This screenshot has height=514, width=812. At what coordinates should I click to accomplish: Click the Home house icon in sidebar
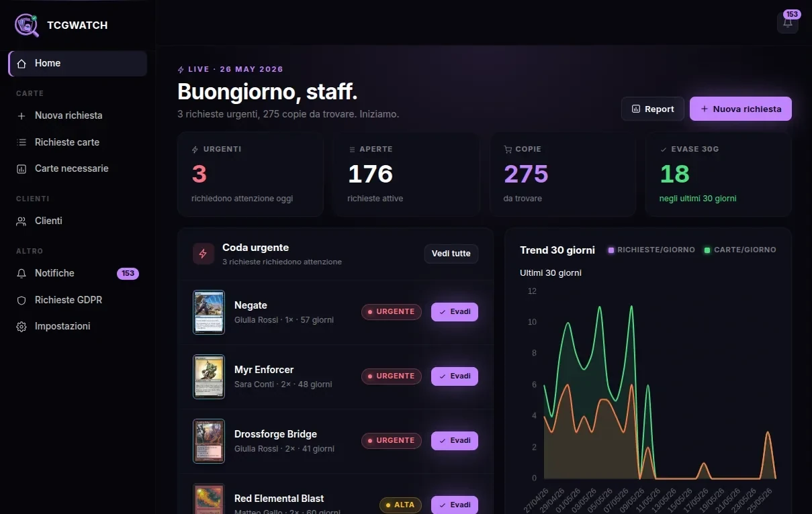pyautogui.click(x=21, y=64)
